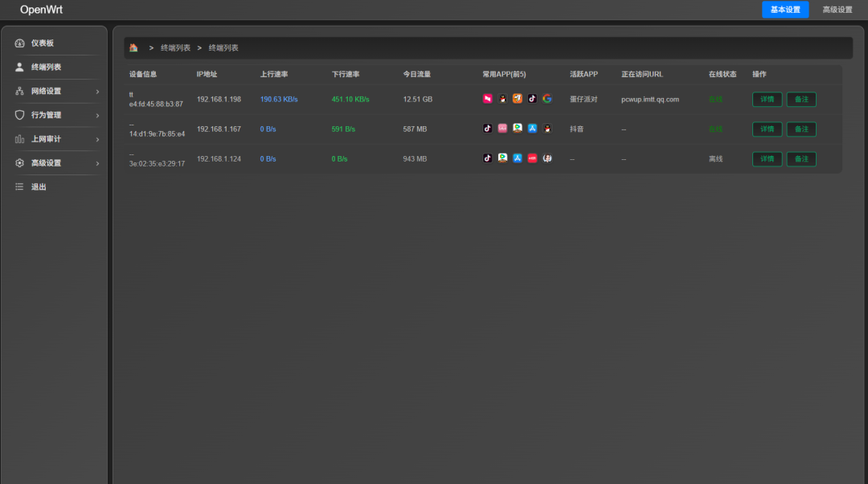Click IP address 192.168.1.124
The image size is (868, 484).
tap(219, 159)
